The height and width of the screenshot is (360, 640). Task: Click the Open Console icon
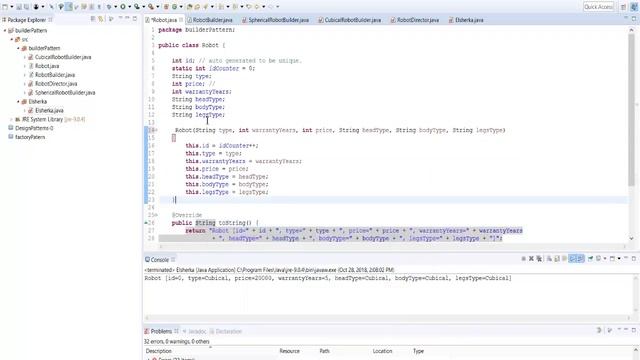point(612,258)
